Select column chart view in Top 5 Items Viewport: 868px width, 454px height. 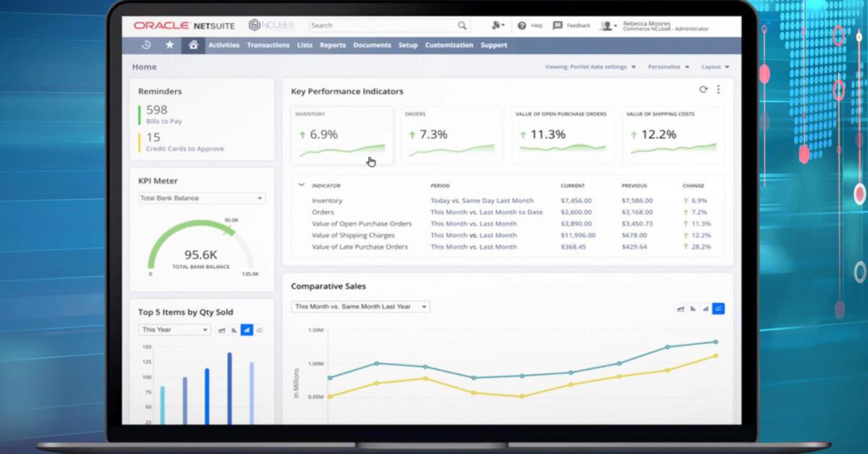coord(247,330)
